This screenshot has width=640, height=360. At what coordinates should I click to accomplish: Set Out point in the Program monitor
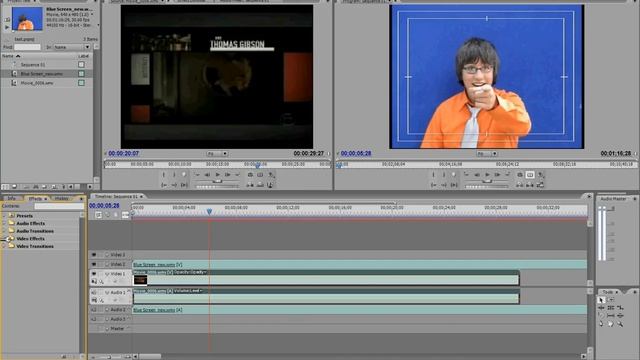click(x=444, y=175)
